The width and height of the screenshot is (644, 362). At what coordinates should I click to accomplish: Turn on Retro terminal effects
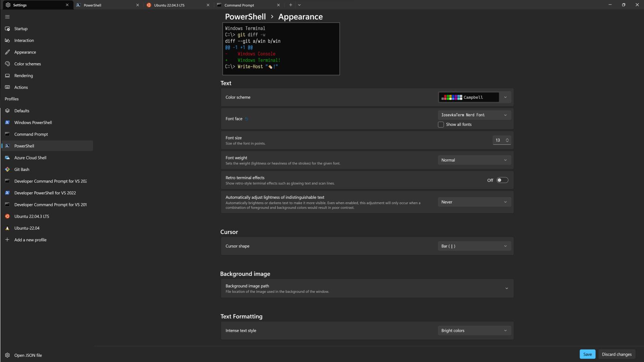[502, 180]
